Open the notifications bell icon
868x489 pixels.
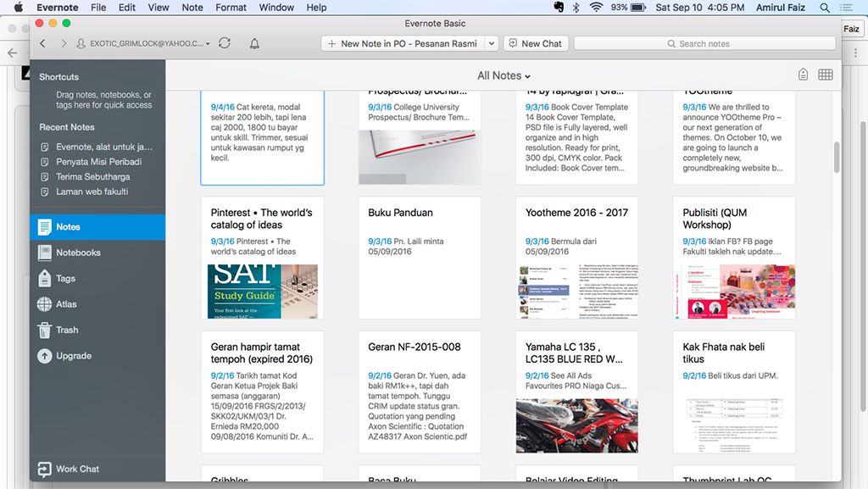254,43
